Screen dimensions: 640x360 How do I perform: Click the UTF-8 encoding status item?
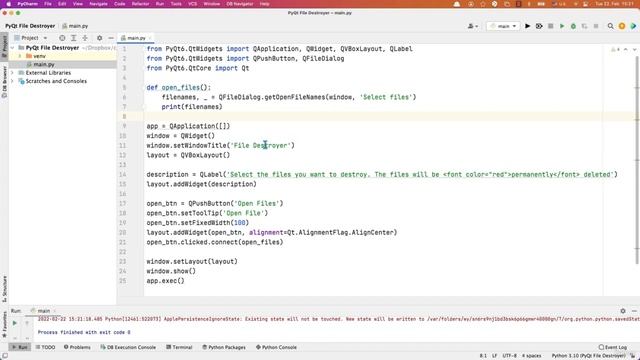509,356
